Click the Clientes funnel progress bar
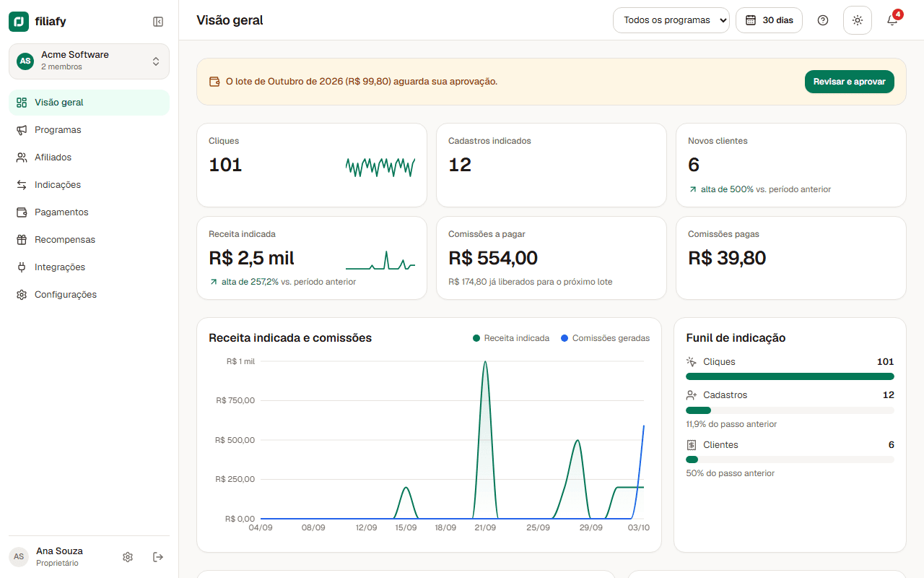The height and width of the screenshot is (578, 924). click(790, 460)
